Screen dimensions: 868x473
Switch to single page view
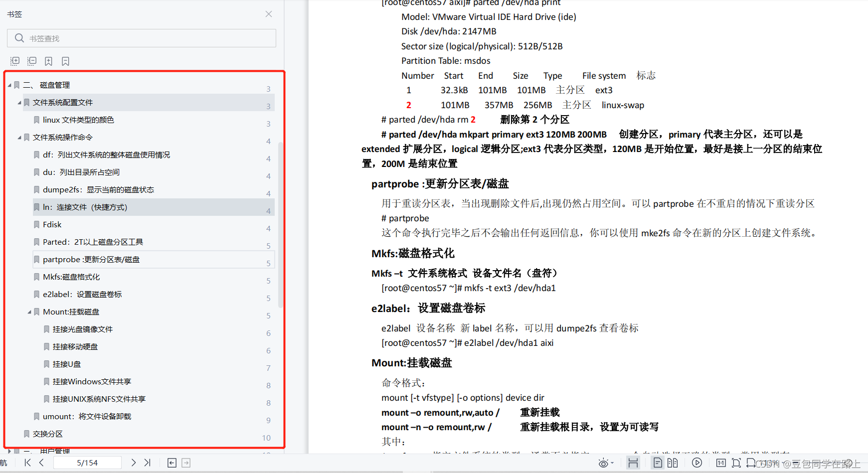pyautogui.click(x=658, y=463)
